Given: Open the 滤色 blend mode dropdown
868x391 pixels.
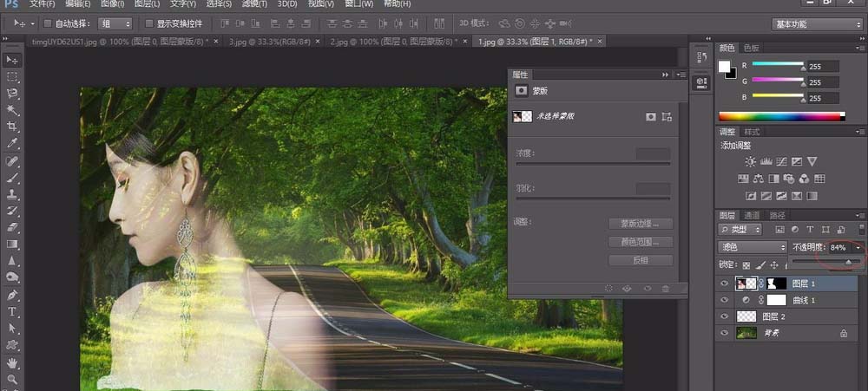Looking at the screenshot, I should point(752,247).
